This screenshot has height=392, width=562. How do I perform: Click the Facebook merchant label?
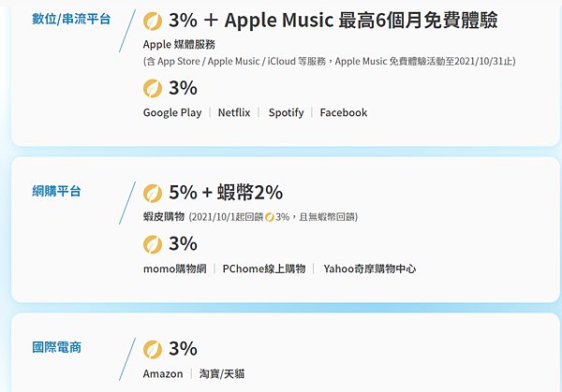(x=344, y=113)
